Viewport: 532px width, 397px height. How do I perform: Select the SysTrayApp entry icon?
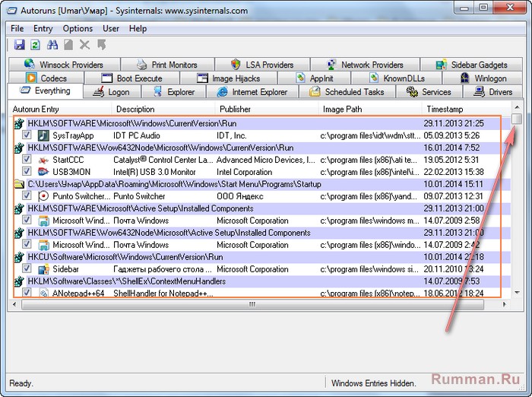43,135
